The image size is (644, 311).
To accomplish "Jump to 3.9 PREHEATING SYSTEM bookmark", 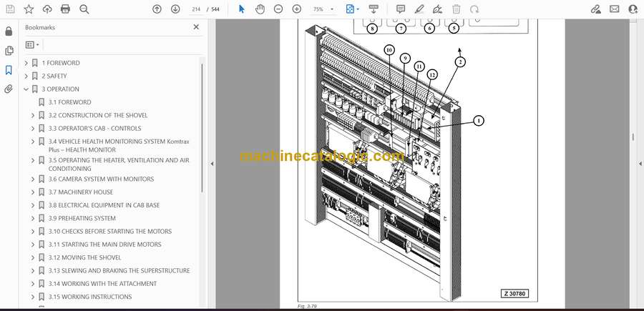I will coord(82,218).
